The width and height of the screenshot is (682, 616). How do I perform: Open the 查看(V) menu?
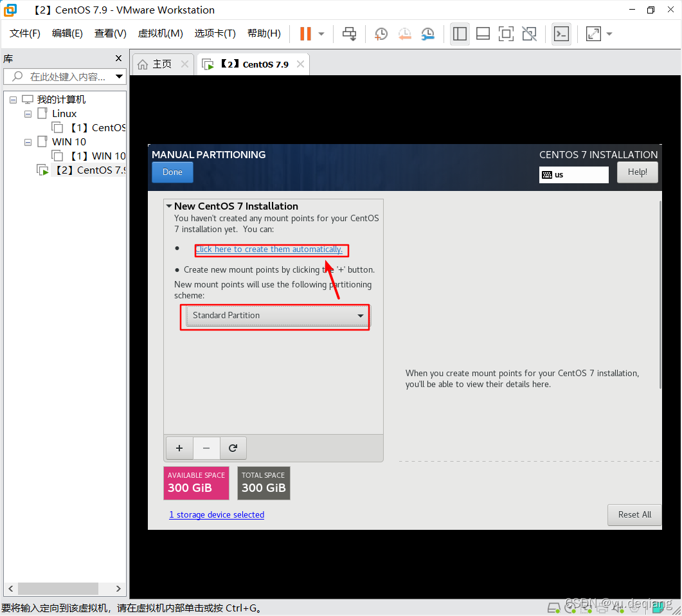click(x=110, y=33)
